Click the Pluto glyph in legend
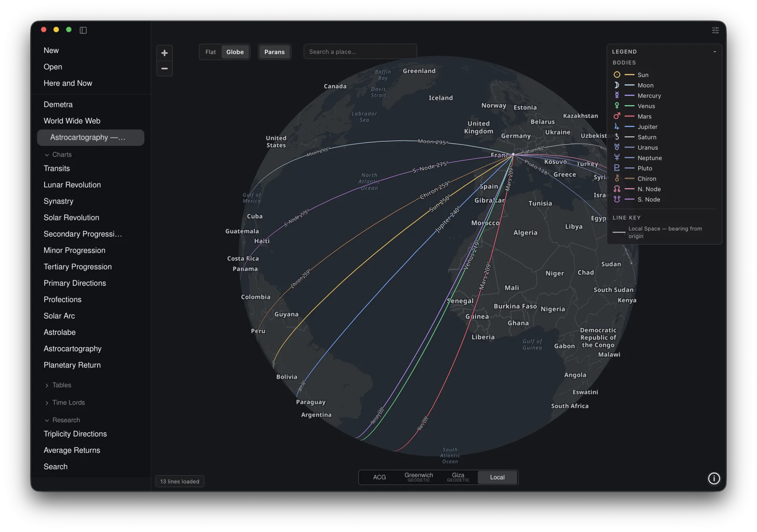This screenshot has width=757, height=532. (617, 168)
